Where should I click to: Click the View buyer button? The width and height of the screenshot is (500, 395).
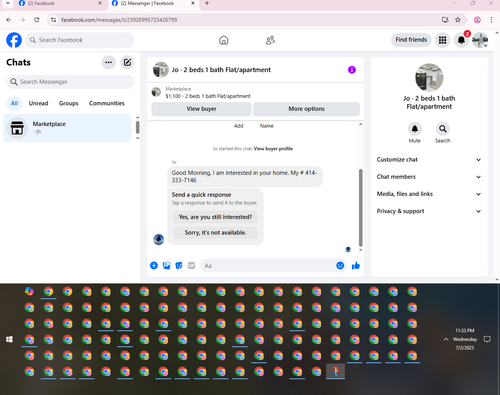coord(201,109)
